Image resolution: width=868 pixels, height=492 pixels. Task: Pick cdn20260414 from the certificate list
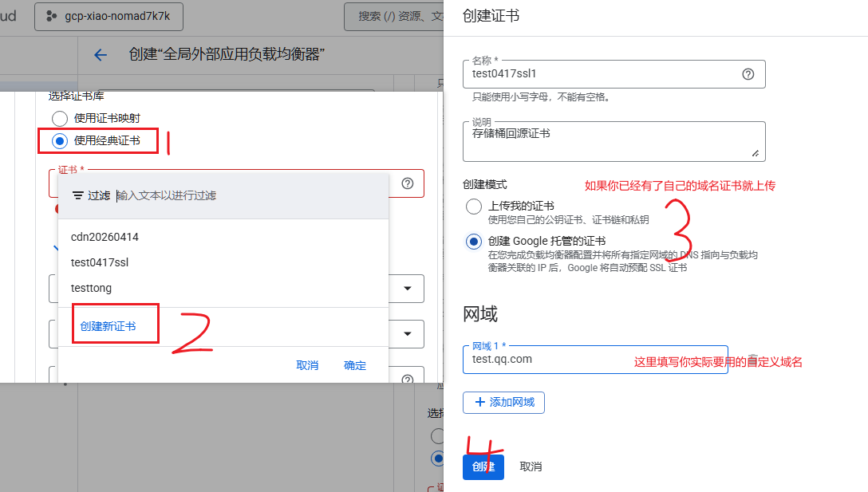coord(105,237)
